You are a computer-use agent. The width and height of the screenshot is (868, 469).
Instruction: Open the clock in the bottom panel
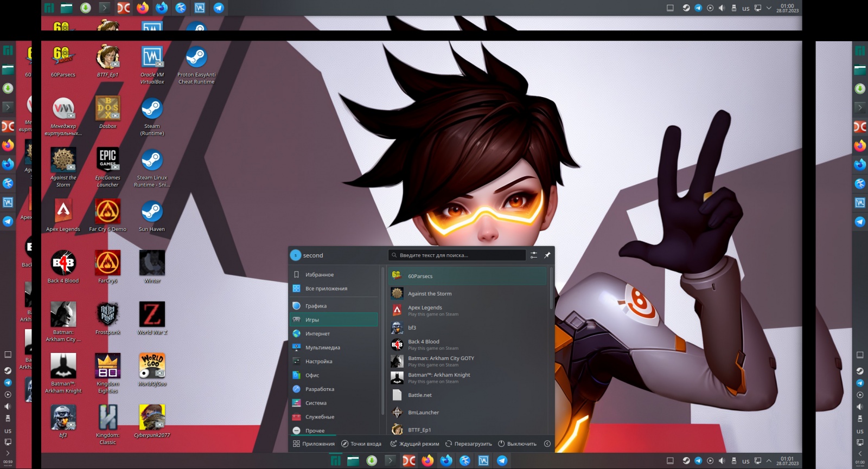point(787,461)
